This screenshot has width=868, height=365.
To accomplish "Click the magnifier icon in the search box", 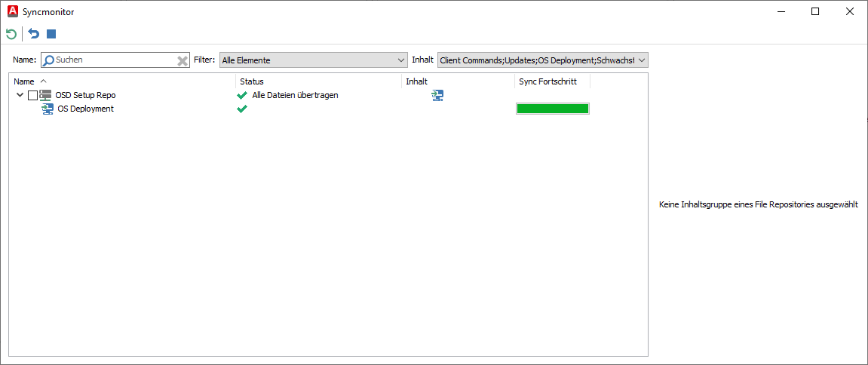I will (x=48, y=60).
